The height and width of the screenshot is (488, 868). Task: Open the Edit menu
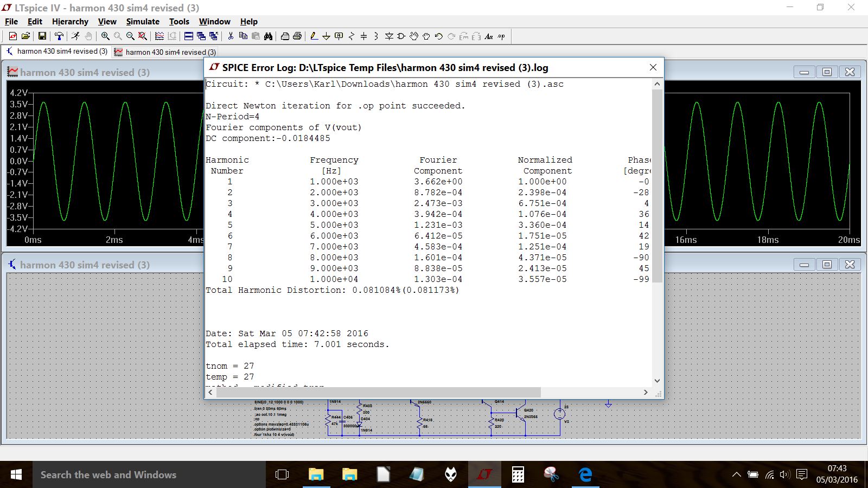click(35, 22)
